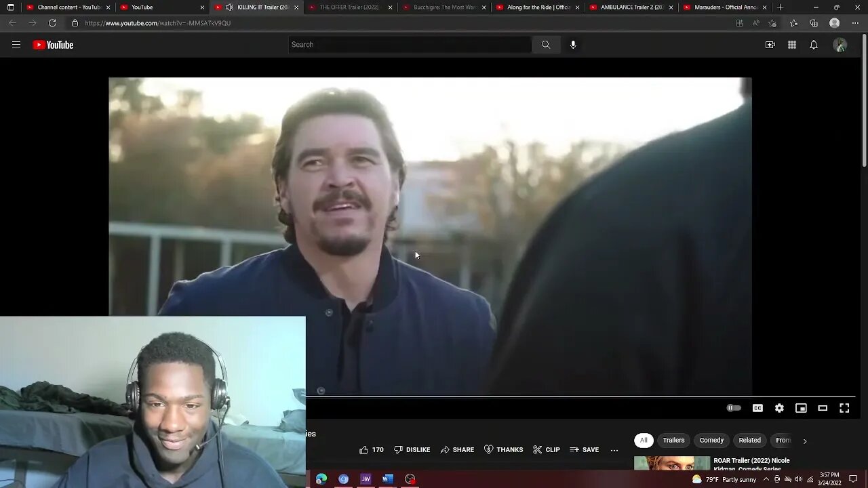Screen dimensions: 868x488
Task: Enter fullscreen video mode
Action: coord(844,408)
